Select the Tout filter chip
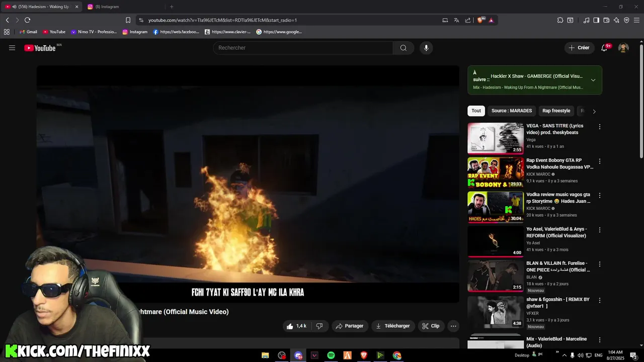 [x=476, y=111]
